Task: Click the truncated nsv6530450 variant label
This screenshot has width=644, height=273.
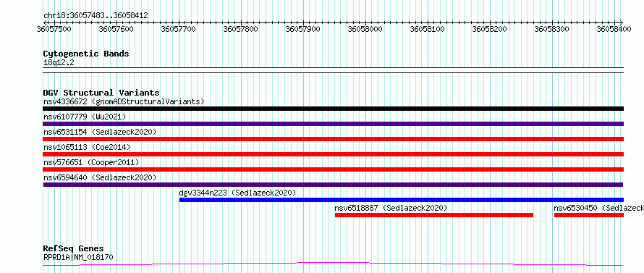Action: tap(599, 208)
